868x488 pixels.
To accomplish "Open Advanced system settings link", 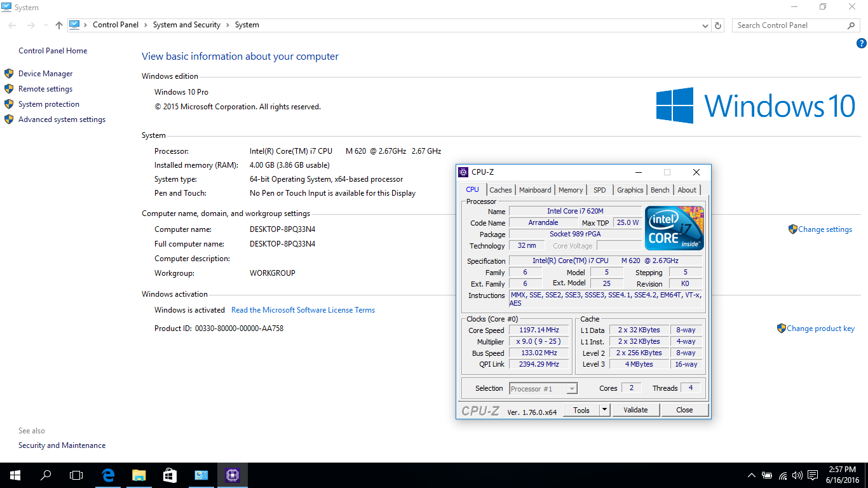I will click(x=62, y=119).
